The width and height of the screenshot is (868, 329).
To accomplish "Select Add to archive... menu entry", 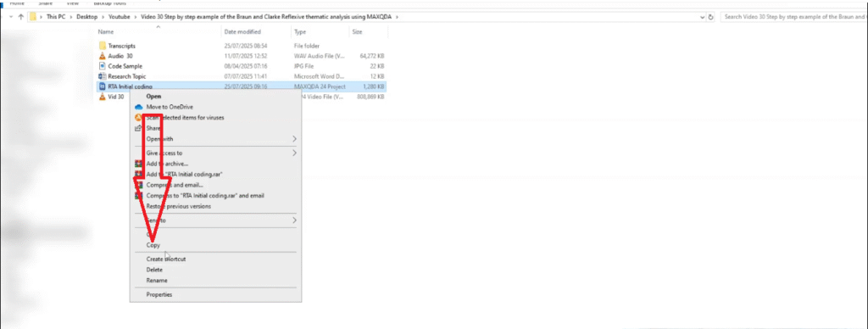I will (167, 164).
